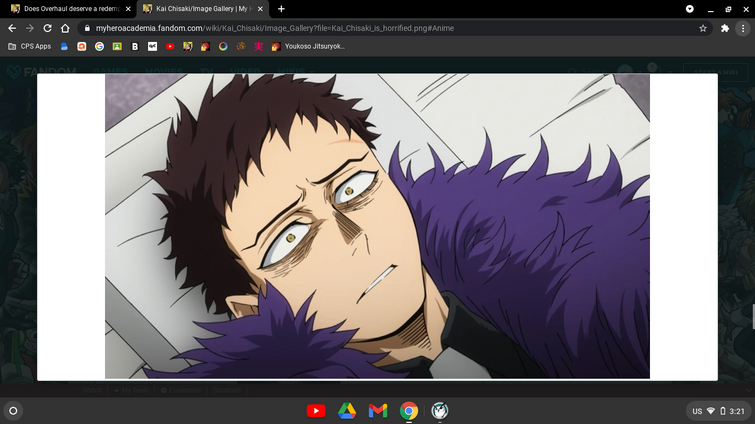Open the CPS Apps bookmark folder
The height and width of the screenshot is (424, 755).
(x=29, y=46)
